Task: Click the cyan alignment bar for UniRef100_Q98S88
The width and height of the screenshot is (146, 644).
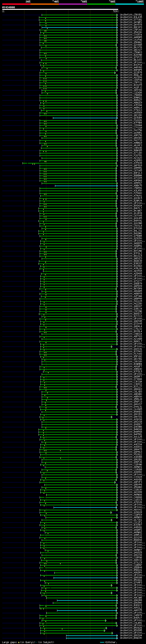Action: pos(86,578)
